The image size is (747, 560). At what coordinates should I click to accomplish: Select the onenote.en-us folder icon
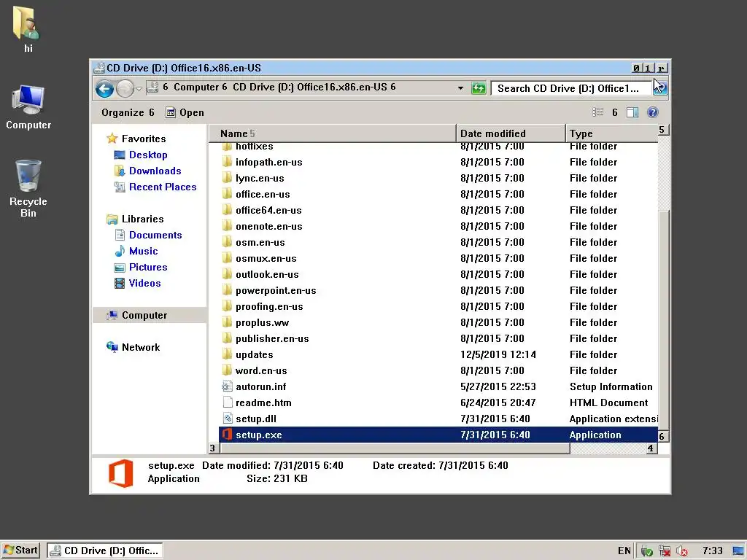(228, 226)
